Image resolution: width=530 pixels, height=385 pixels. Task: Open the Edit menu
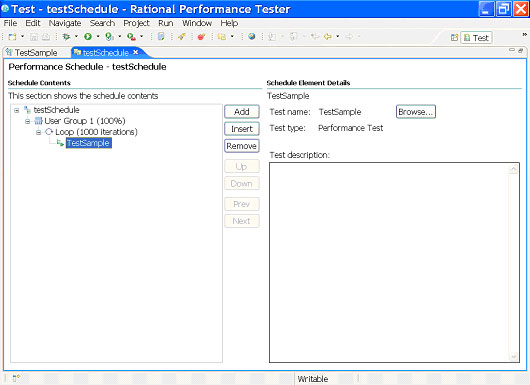pos(33,23)
